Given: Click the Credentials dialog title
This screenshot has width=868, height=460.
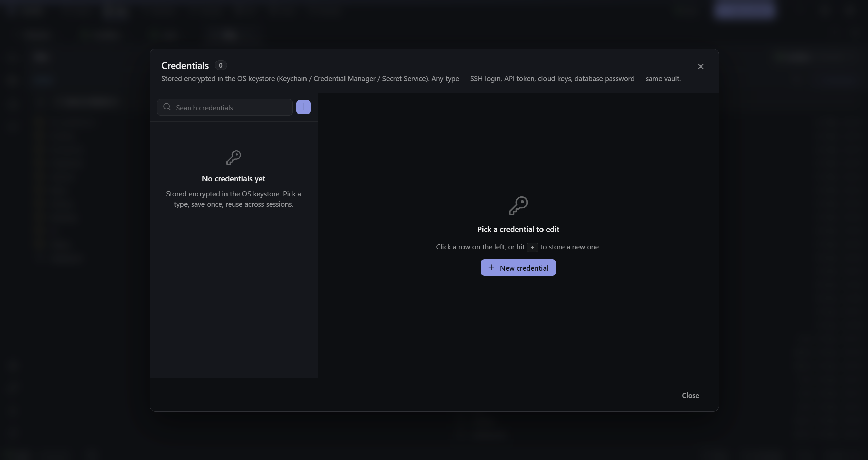Looking at the screenshot, I should [x=185, y=65].
